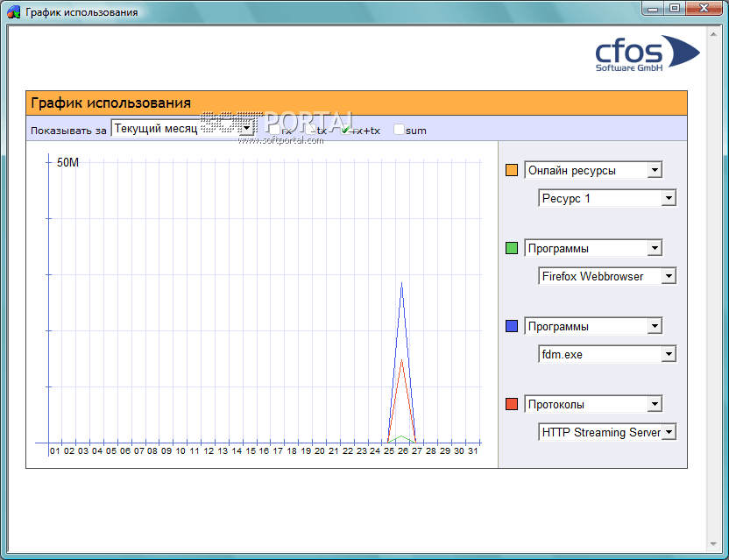Maximize the График использования window

pos(675,9)
